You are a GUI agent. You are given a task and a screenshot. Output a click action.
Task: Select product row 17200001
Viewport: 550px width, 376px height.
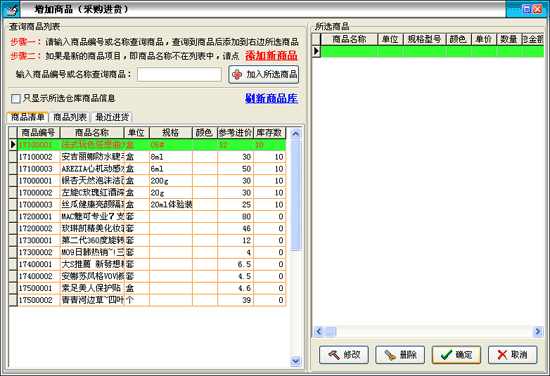(x=147, y=216)
